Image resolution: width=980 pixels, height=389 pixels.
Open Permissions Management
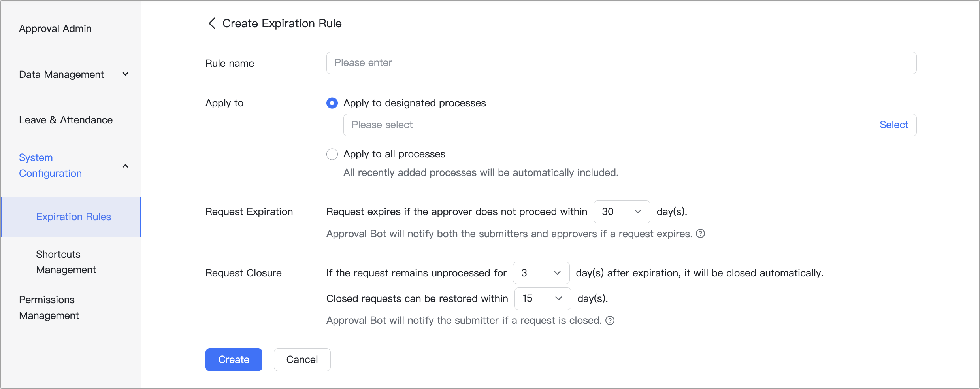point(49,307)
